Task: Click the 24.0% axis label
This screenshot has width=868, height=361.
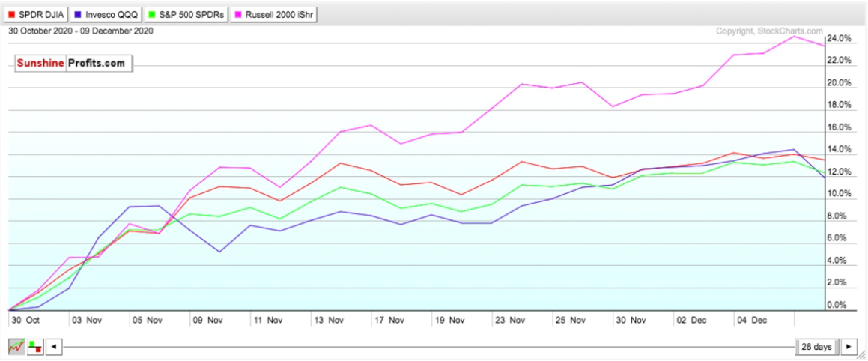Action: 840,39
